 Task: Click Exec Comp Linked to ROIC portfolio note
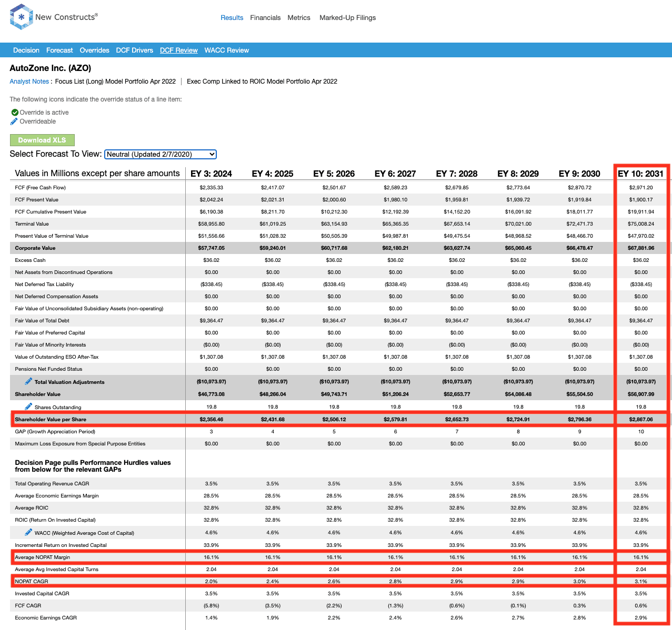pyautogui.click(x=262, y=82)
